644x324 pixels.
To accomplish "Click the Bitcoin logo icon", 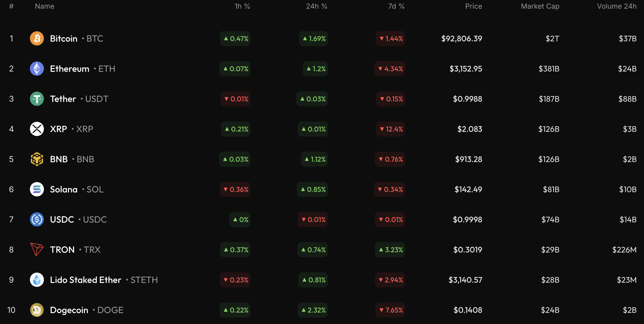I will click(37, 39).
